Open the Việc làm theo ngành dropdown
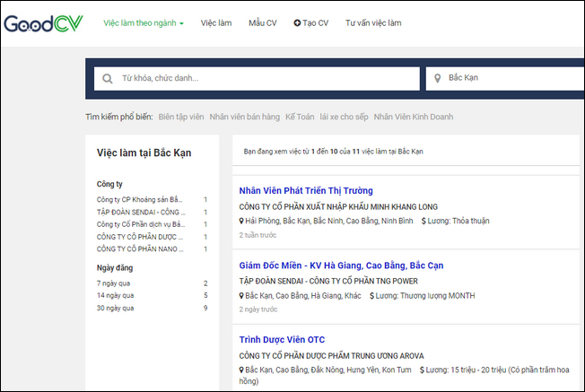Viewport: 585px width, 392px height. click(143, 22)
